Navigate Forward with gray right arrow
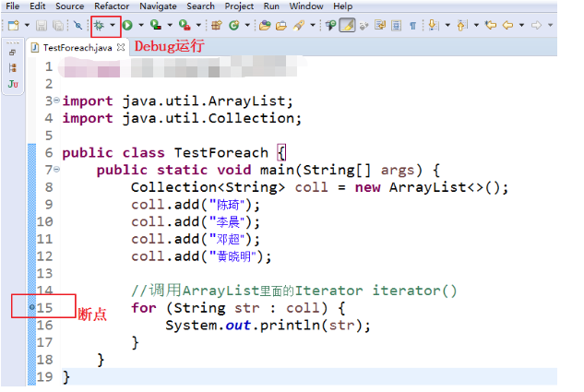The height and width of the screenshot is (392, 584). click(x=536, y=25)
